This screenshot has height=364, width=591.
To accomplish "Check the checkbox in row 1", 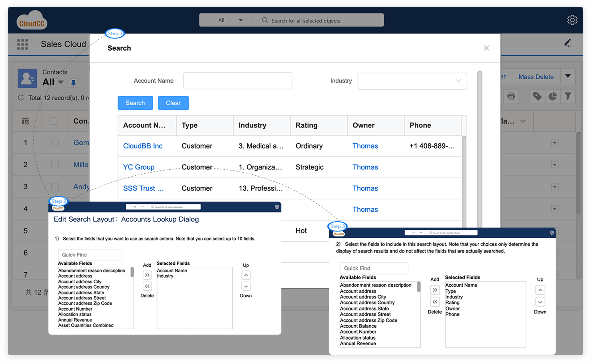I will click(55, 143).
